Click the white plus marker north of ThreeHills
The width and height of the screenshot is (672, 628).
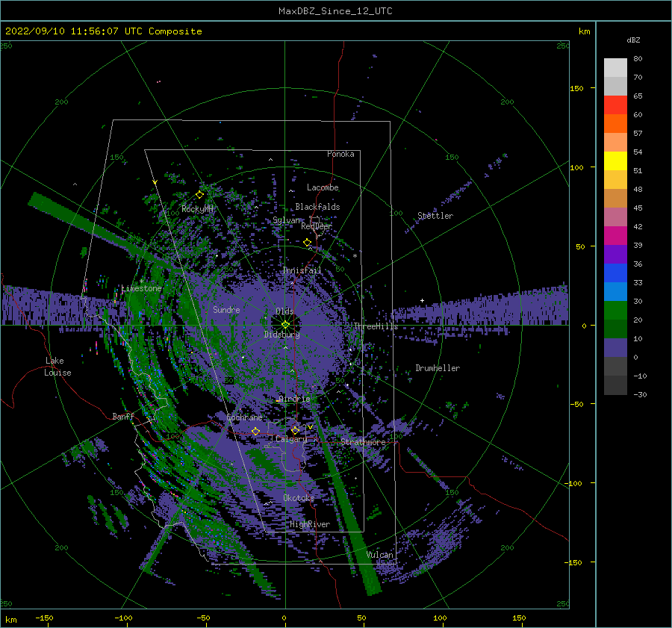(x=422, y=300)
